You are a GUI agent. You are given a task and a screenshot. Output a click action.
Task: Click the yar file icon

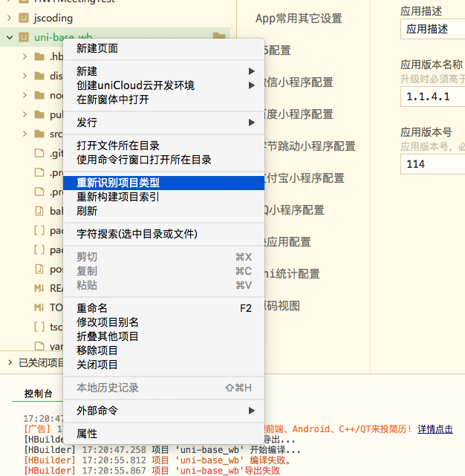[39, 346]
